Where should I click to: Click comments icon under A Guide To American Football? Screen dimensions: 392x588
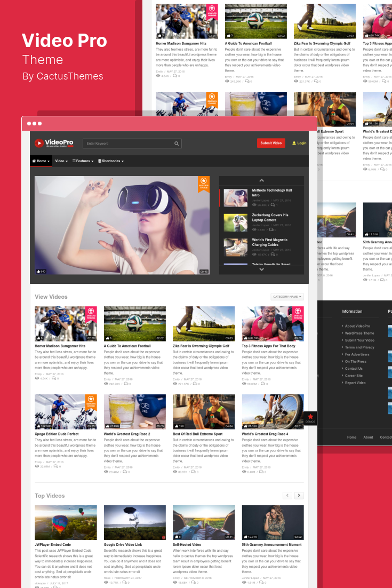click(126, 384)
